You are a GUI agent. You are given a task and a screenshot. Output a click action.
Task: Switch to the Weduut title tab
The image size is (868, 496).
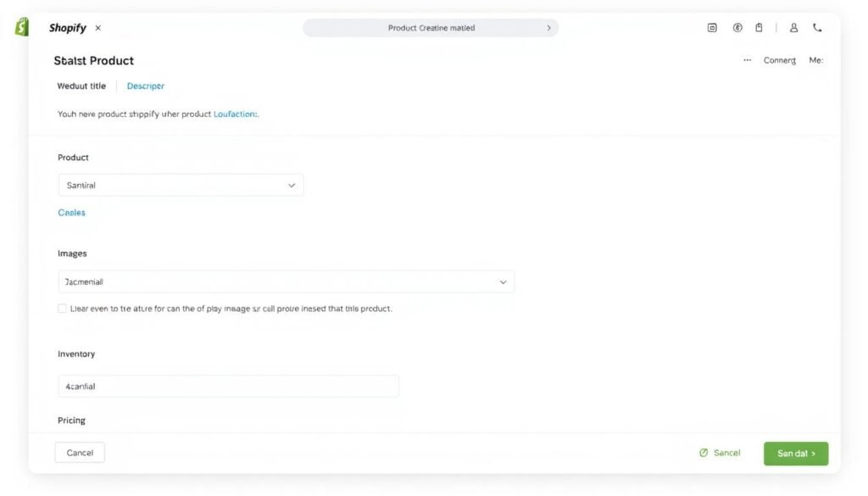pyautogui.click(x=81, y=86)
